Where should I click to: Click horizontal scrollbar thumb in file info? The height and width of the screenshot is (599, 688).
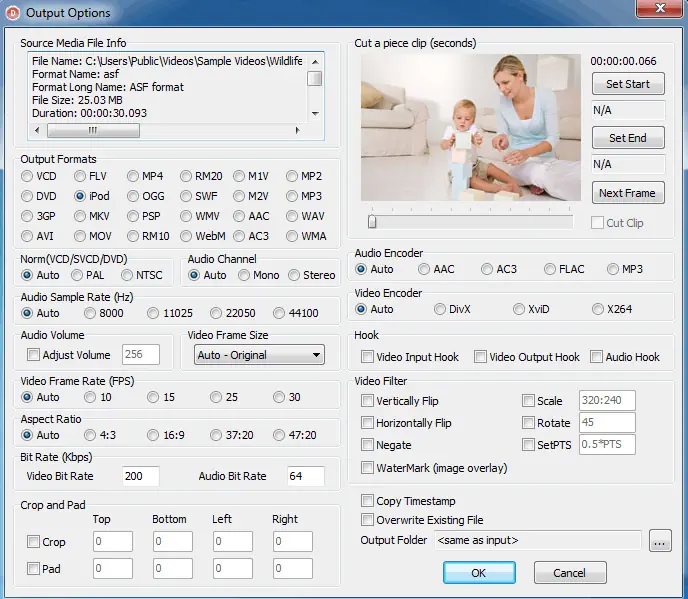(x=93, y=130)
